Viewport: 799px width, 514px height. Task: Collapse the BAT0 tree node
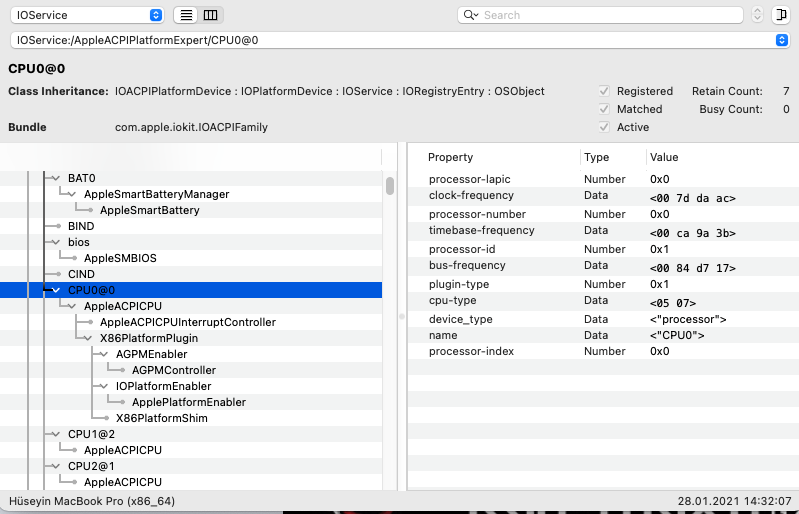point(56,178)
